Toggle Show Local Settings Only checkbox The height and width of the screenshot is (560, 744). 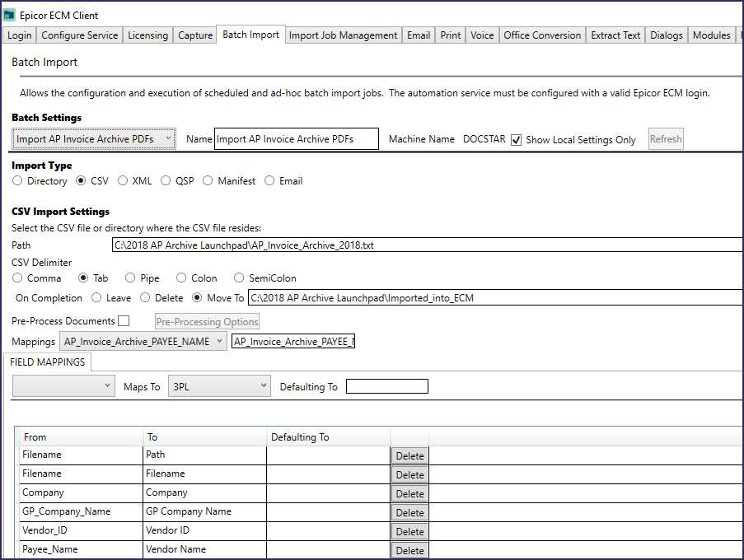tap(517, 140)
